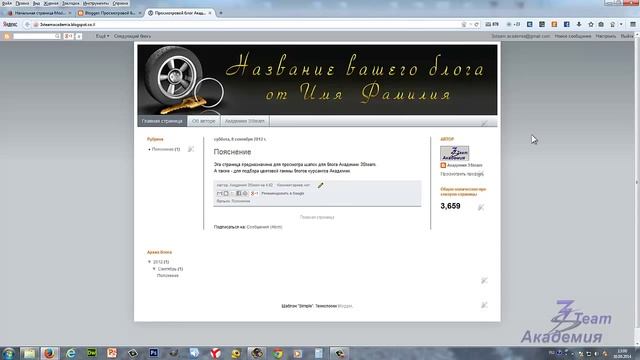Open the 'Журнал' menu
The image size is (640, 360).
coord(51,3)
